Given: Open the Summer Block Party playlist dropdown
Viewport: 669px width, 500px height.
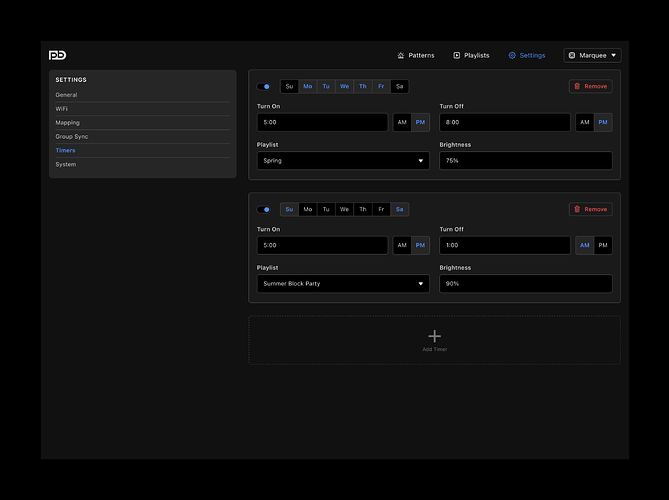Looking at the screenshot, I should [x=343, y=284].
